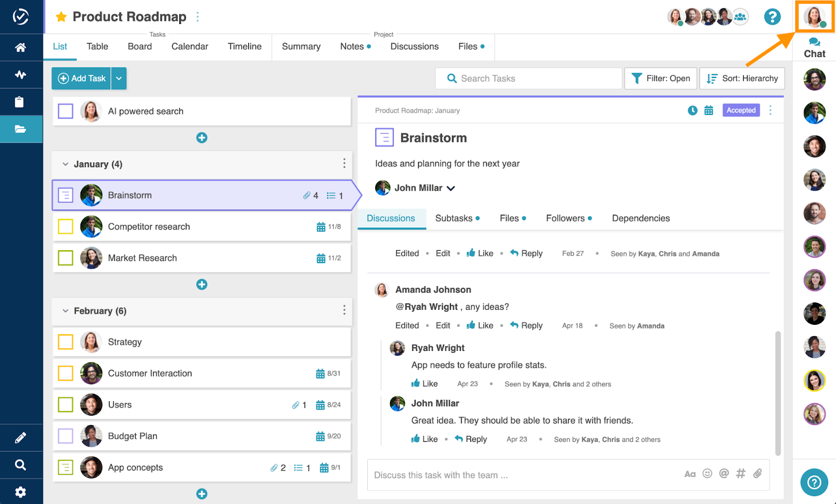
Task: Click the search magnifier icon in sidebar
Action: click(x=20, y=465)
